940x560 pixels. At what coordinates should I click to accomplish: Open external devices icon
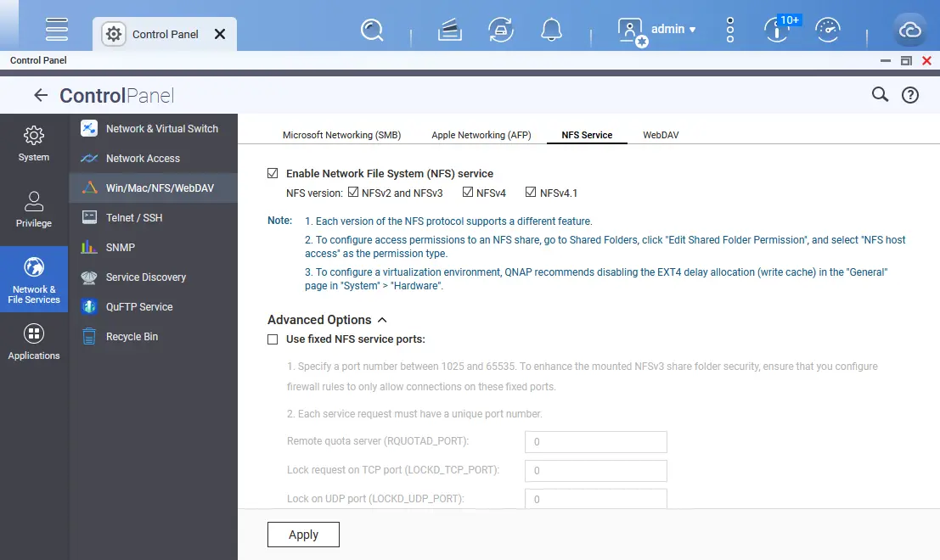[x=501, y=30]
